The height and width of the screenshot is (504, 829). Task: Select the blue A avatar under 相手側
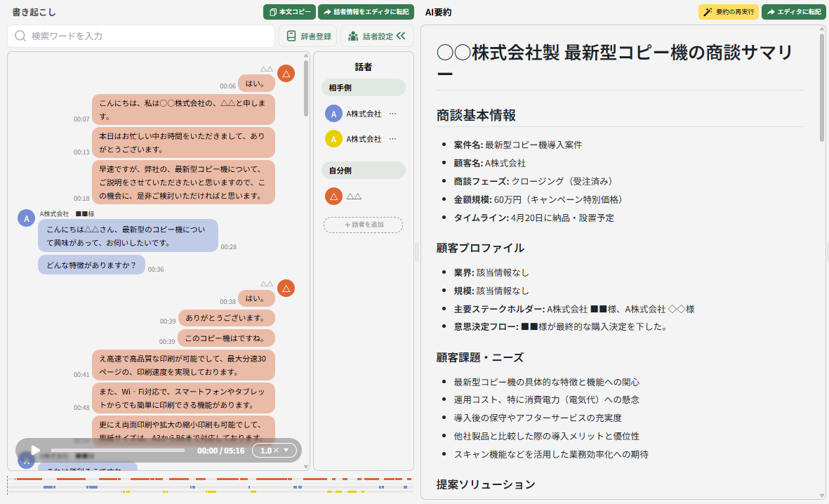[333, 113]
